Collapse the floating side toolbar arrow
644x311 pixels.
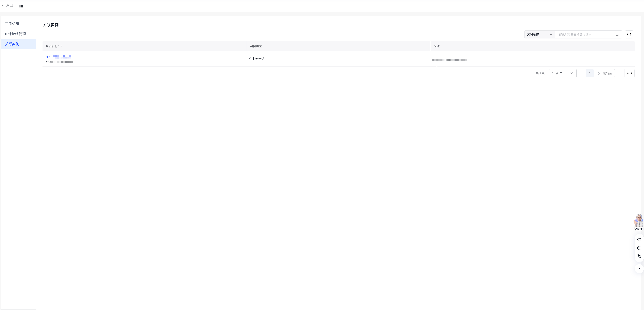click(x=639, y=269)
